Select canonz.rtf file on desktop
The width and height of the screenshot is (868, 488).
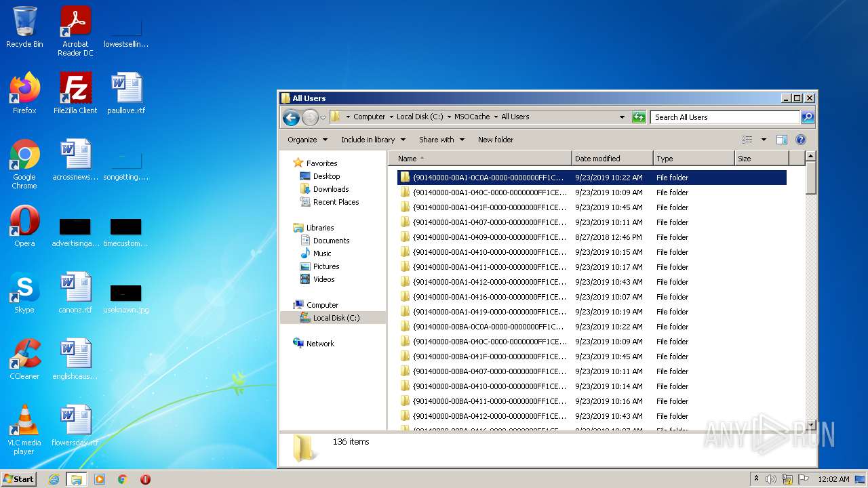click(x=75, y=293)
